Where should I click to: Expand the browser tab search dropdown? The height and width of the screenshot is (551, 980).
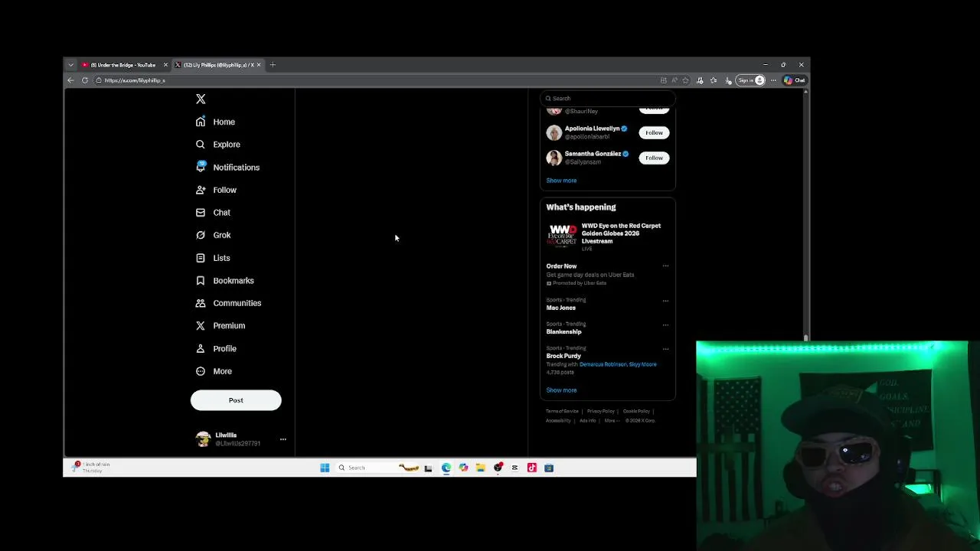70,65
